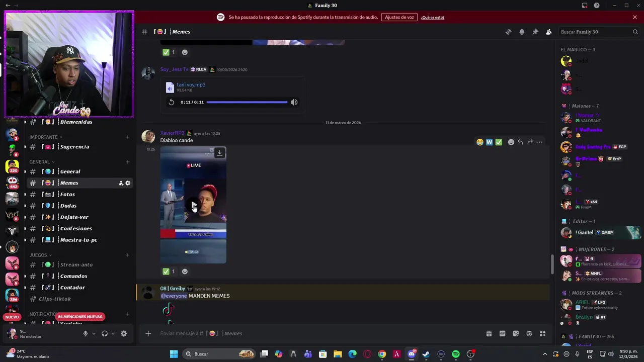The width and height of the screenshot is (644, 362).
Task: Open the tani voy.mp3 file link
Action: (x=191, y=84)
